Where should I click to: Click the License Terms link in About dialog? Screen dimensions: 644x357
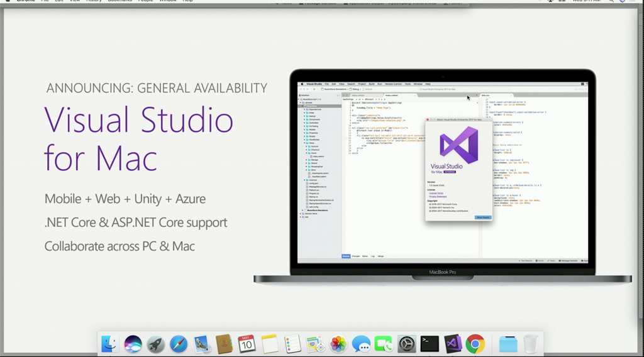click(x=436, y=193)
